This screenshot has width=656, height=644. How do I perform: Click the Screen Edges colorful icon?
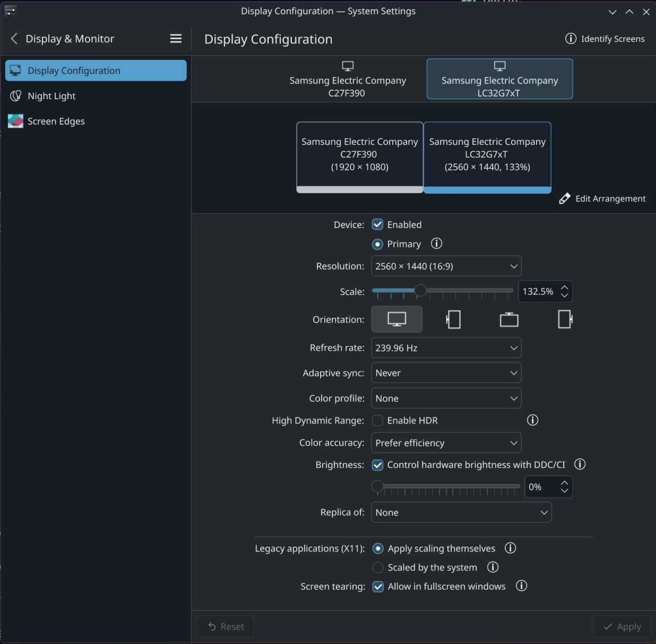coord(15,121)
